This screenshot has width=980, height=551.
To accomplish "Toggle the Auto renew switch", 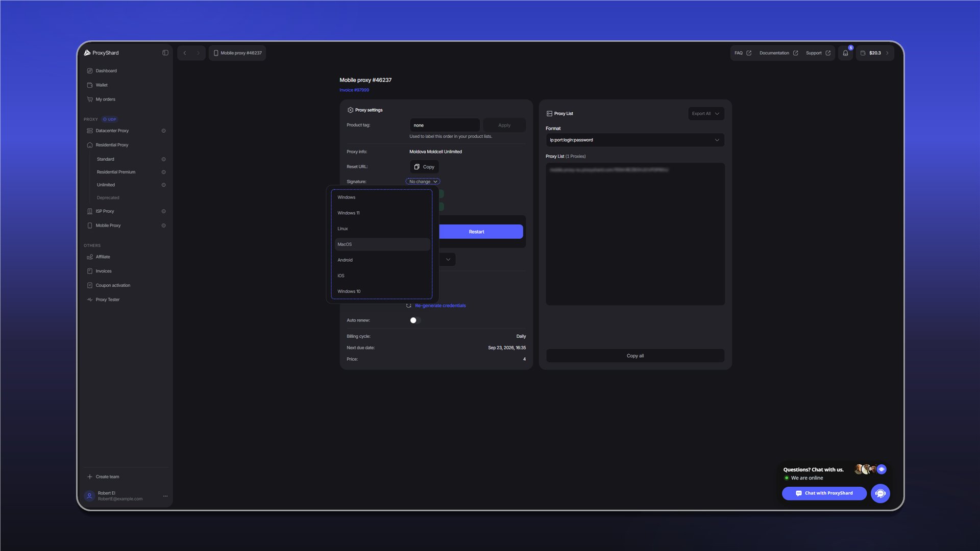I will coord(415,320).
